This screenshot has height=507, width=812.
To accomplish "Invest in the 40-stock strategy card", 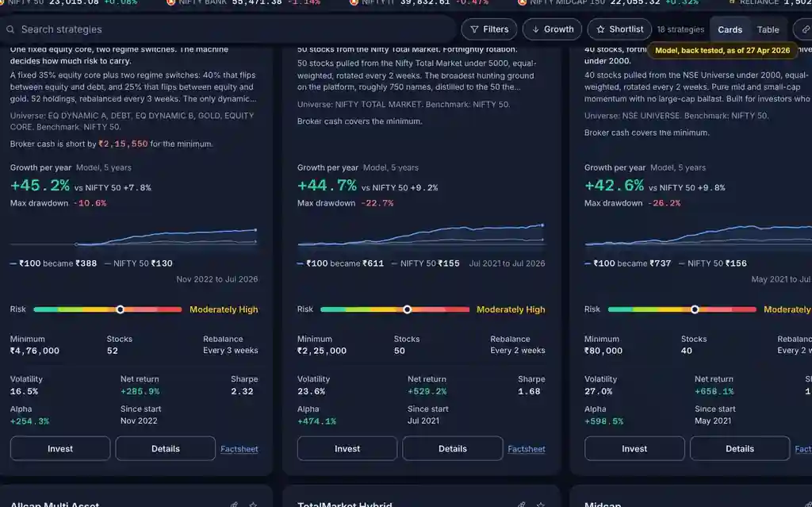I will pyautogui.click(x=634, y=448).
